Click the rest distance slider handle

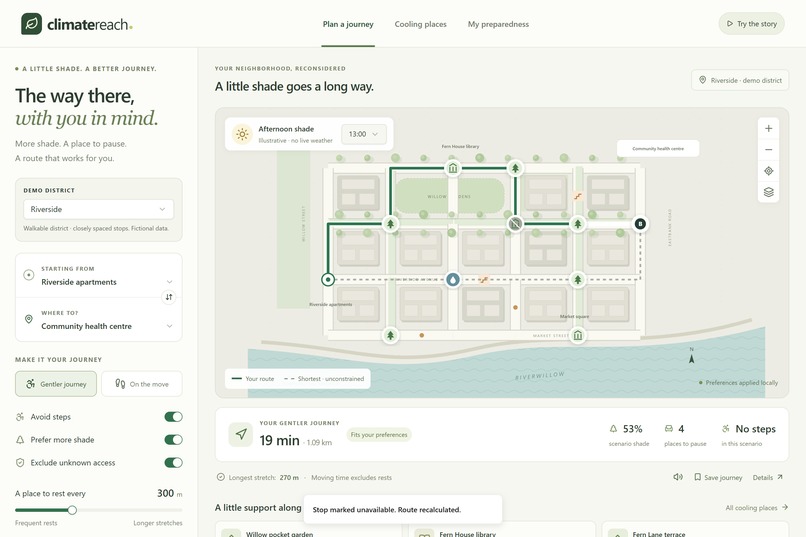tap(72, 510)
